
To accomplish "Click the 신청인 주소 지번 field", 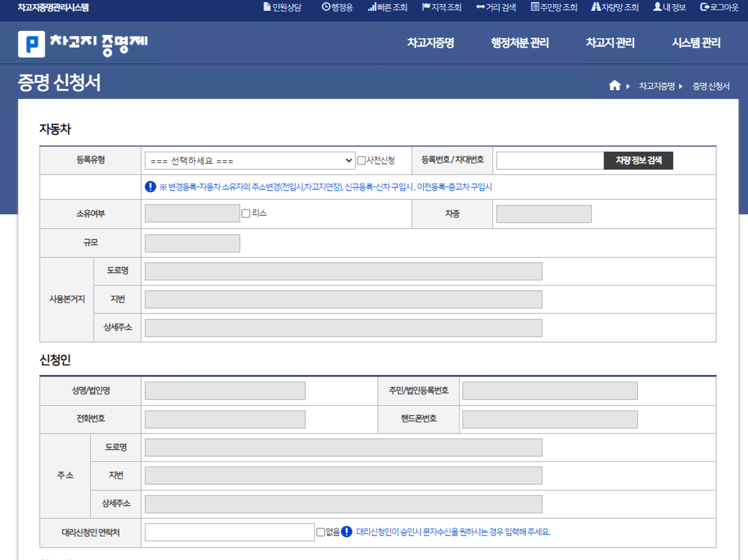I will click(x=343, y=476).
